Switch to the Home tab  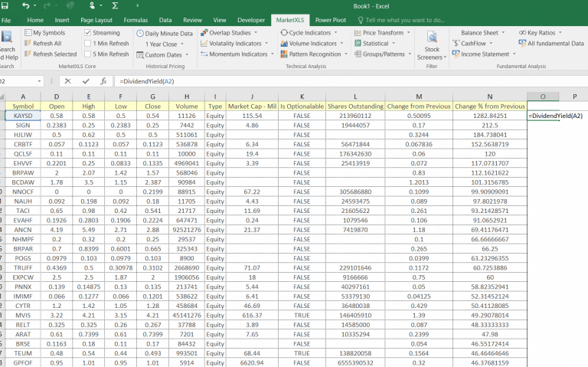point(35,20)
